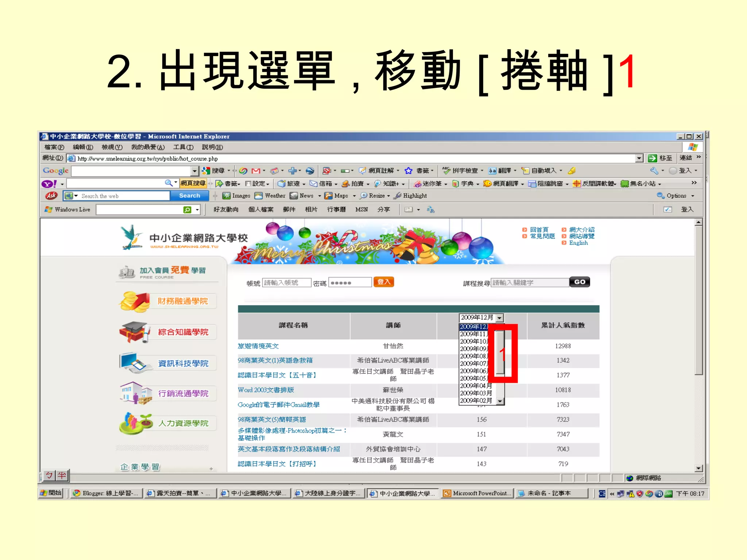The height and width of the screenshot is (560, 747).
Task: Open the Ask toolbar Options dropdown
Action: pyautogui.click(x=693, y=196)
